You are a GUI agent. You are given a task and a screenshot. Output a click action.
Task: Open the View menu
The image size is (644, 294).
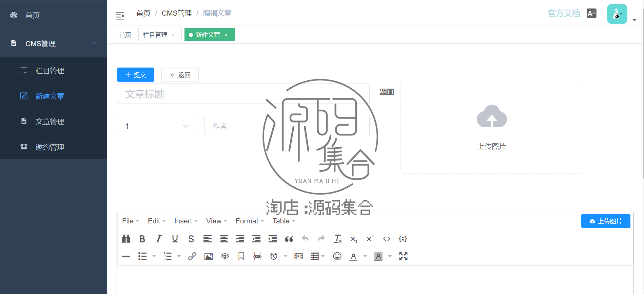click(217, 221)
